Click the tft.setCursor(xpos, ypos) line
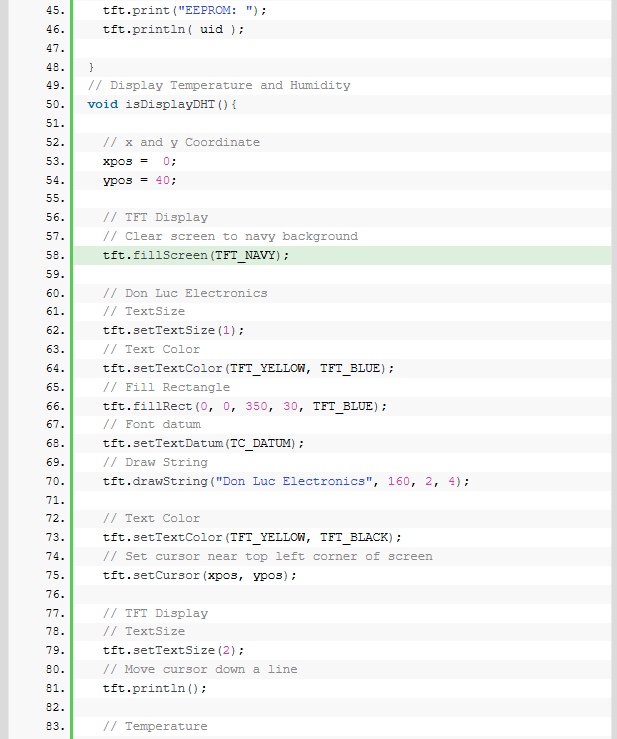 [x=200, y=575]
